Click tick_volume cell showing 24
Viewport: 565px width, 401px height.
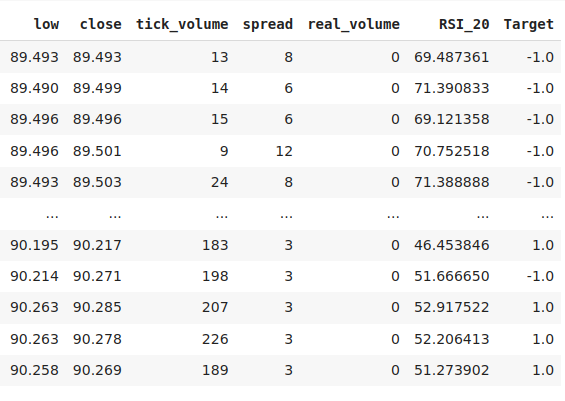tap(219, 182)
